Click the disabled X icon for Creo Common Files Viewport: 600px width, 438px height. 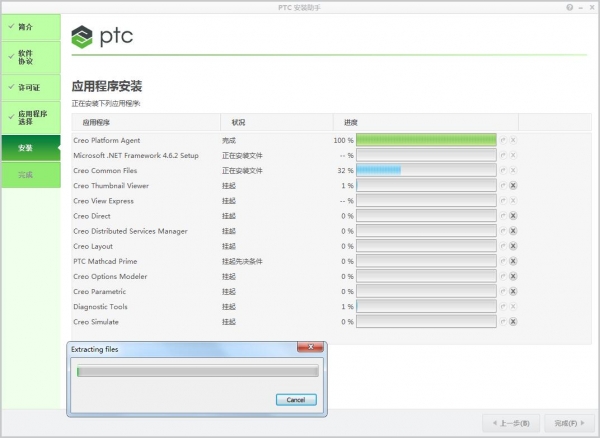click(513, 171)
